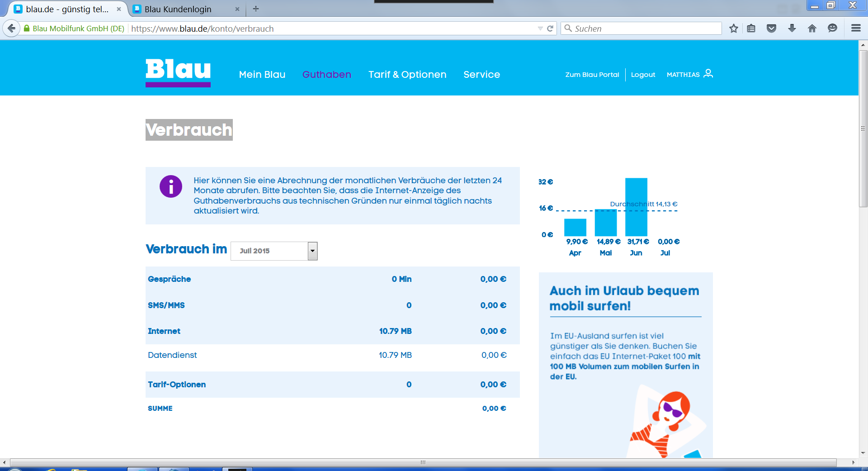
Task: Click the Tarif-Optionen row label
Action: click(x=177, y=385)
